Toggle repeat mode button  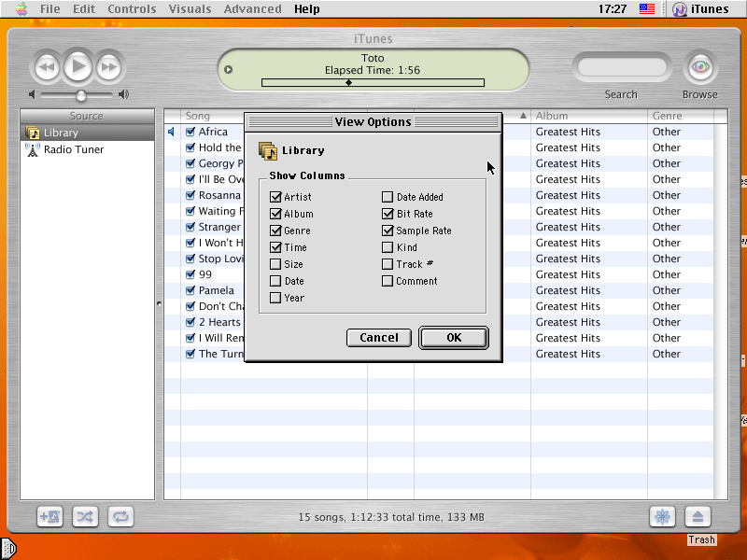tap(120, 517)
